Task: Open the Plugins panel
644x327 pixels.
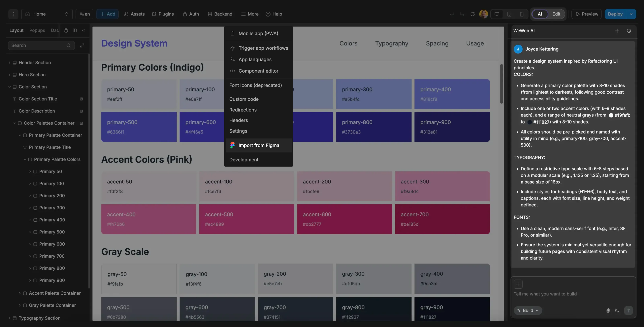Action: click(163, 14)
